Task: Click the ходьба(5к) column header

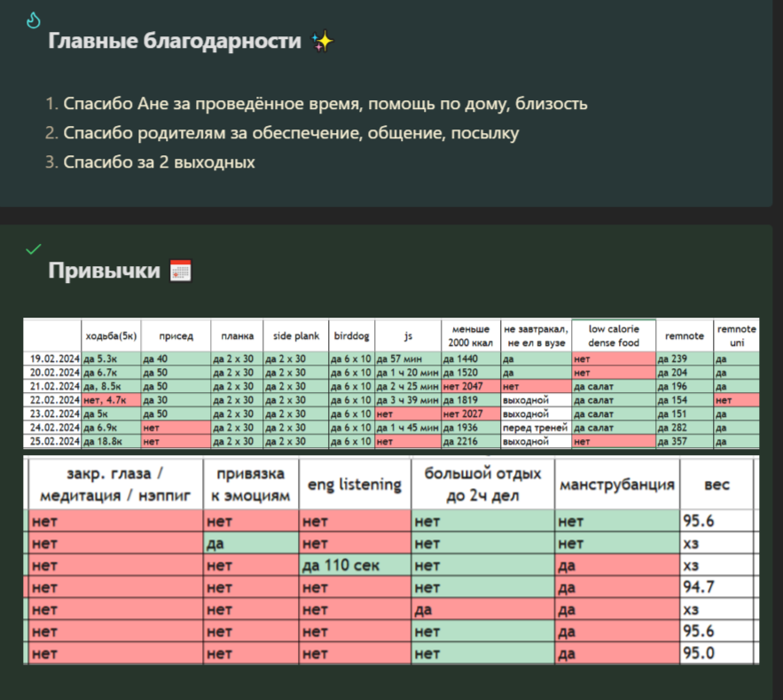Action: pyautogui.click(x=111, y=336)
